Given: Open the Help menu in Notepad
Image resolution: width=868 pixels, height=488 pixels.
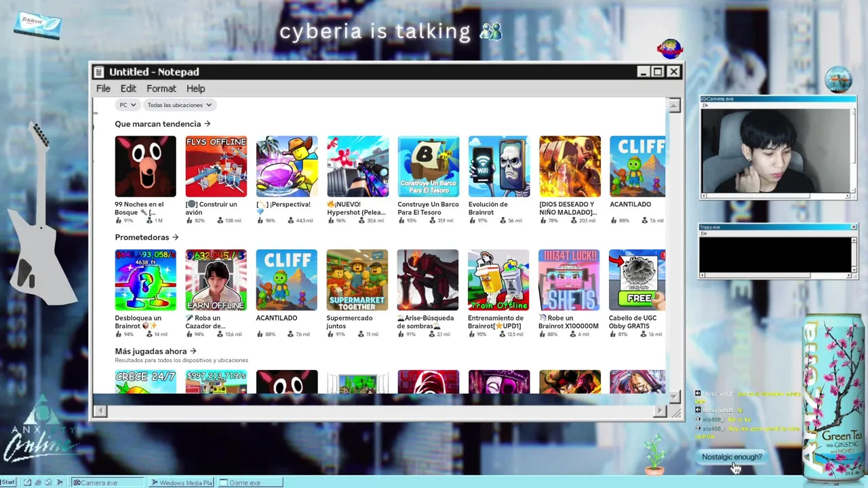Looking at the screenshot, I should click(x=195, y=89).
